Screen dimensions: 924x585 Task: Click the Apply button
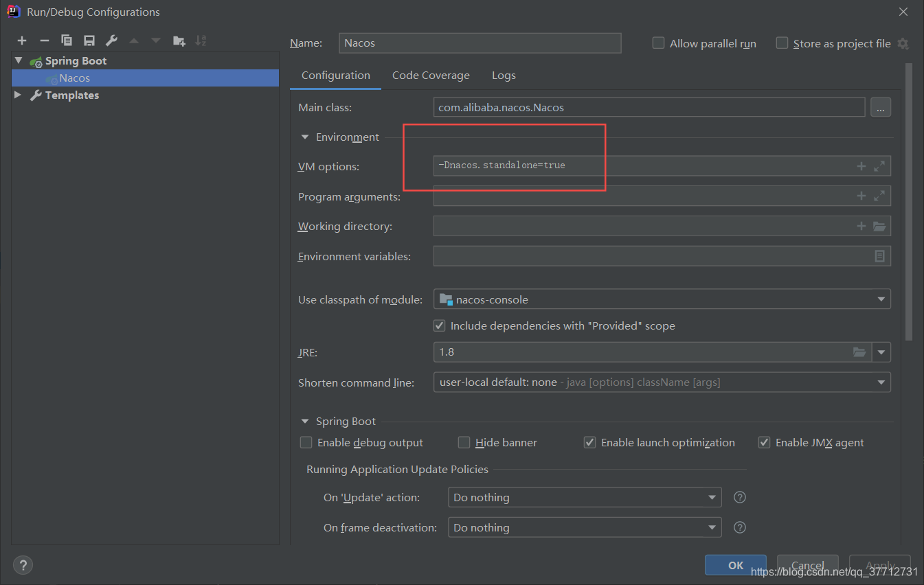(x=880, y=565)
